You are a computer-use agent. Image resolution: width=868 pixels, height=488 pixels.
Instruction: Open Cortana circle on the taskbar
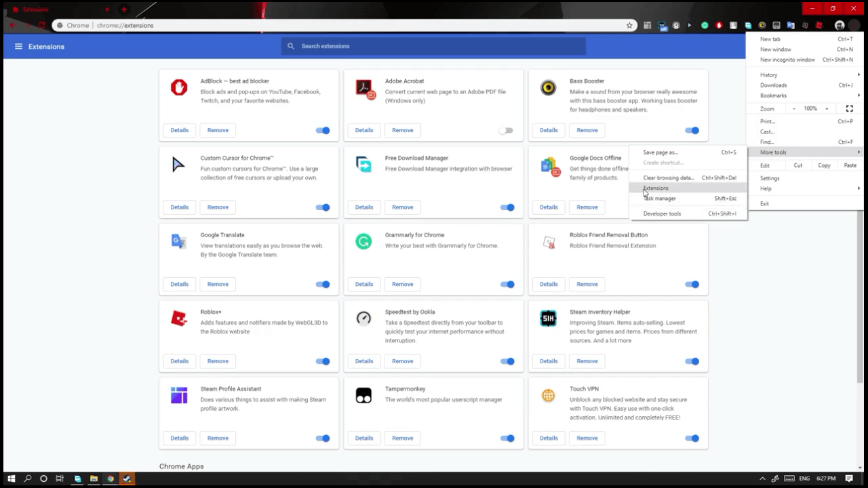tap(43, 479)
